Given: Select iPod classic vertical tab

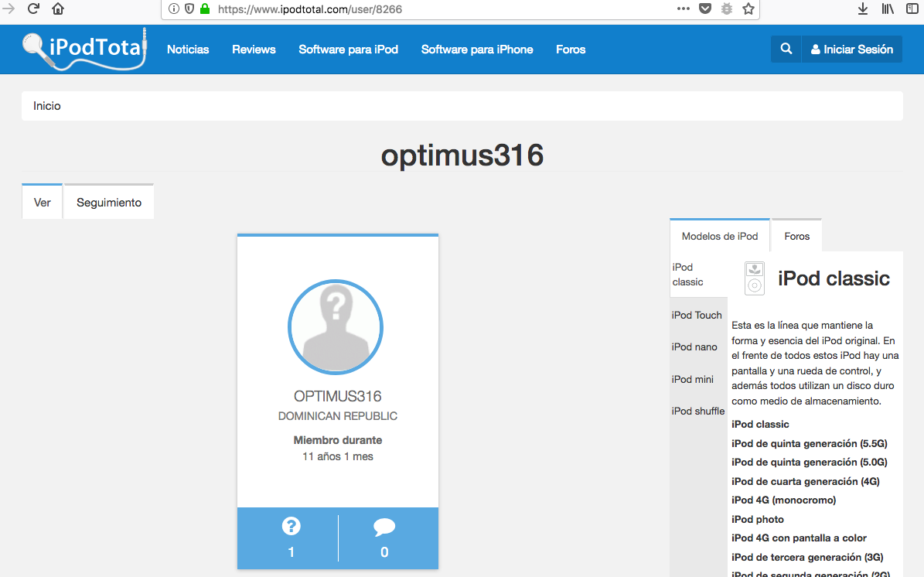Looking at the screenshot, I should click(698, 275).
